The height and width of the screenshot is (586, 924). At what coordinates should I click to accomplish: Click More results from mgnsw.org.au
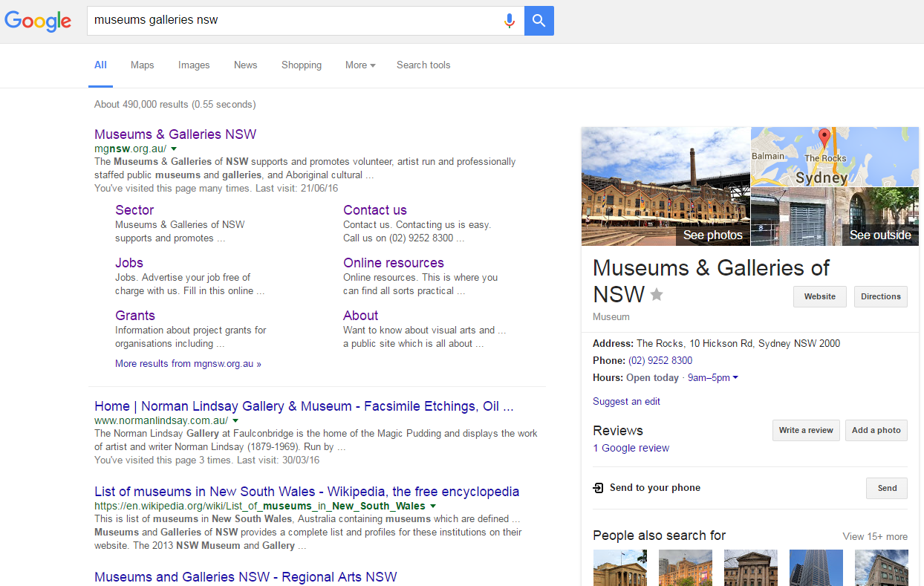pos(188,364)
